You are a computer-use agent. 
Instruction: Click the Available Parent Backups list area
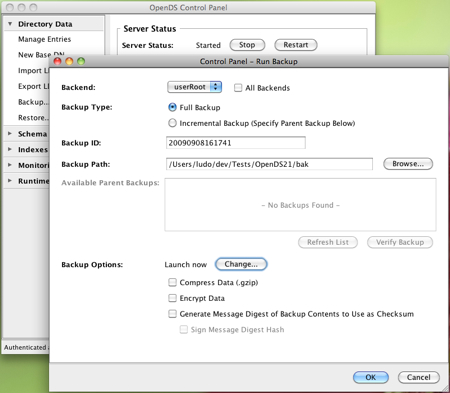[x=300, y=205]
